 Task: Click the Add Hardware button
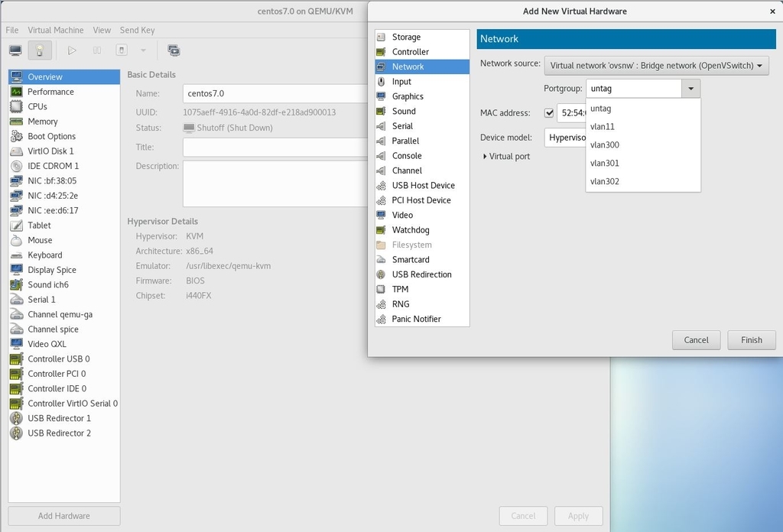tap(64, 516)
